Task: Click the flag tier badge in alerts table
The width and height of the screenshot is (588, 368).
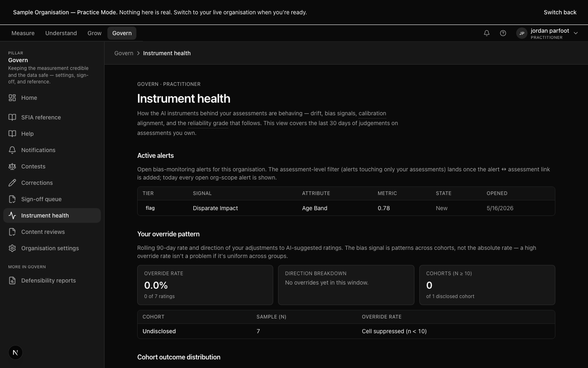Action: click(x=150, y=208)
